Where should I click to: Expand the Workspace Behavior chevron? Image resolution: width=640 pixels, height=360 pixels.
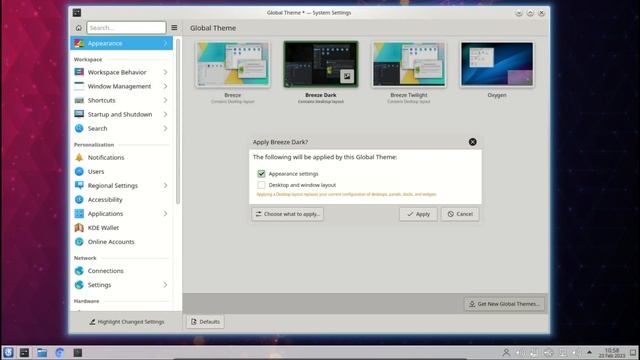tap(165, 72)
